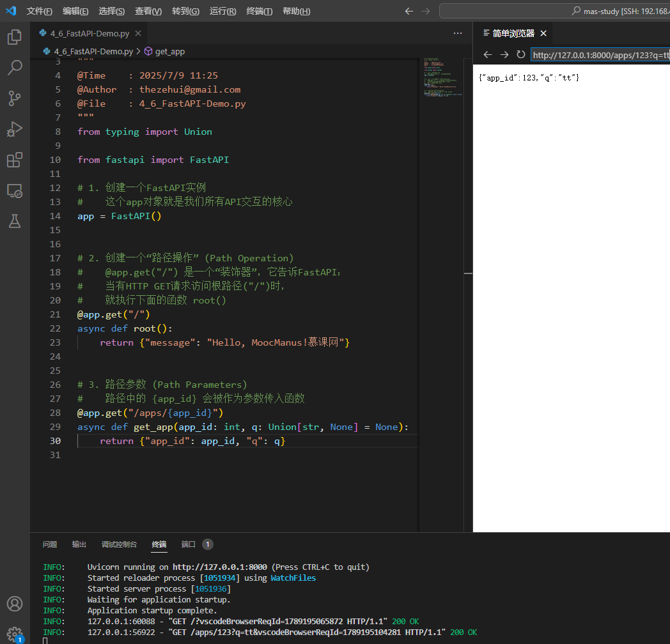Open the Testing flask view
This screenshot has height=644, width=670.
[15, 221]
